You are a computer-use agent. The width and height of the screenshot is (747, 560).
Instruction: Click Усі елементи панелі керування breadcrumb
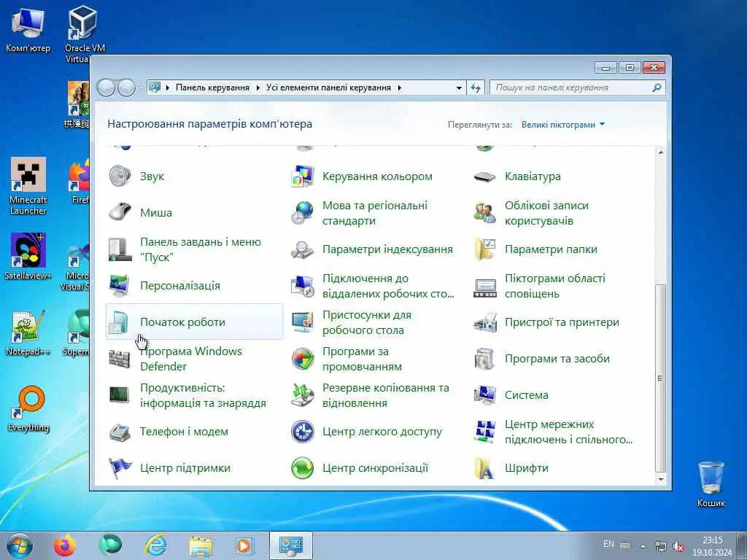(328, 87)
